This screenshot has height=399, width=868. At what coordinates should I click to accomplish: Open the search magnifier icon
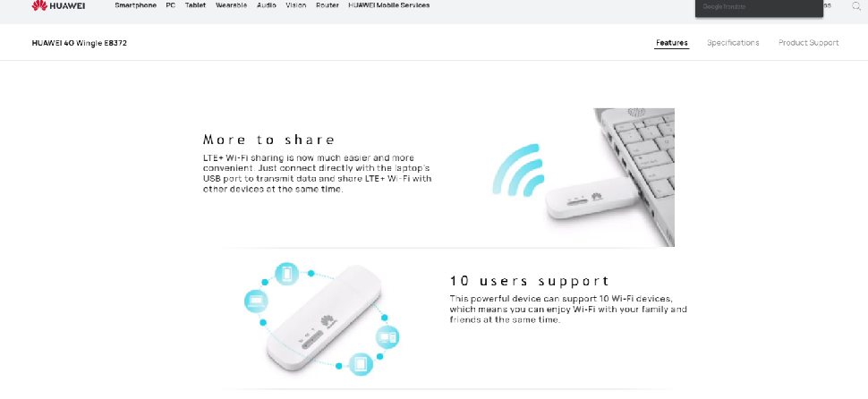pos(855,6)
